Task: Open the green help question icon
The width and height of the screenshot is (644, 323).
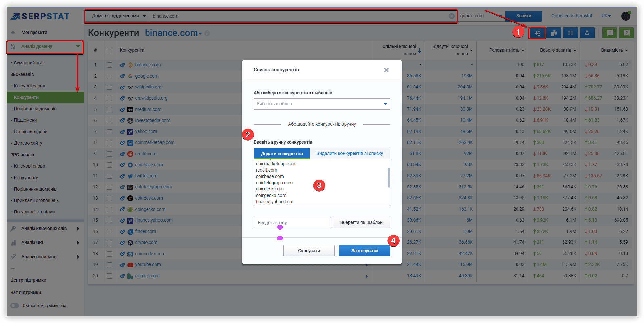Action: point(627,33)
